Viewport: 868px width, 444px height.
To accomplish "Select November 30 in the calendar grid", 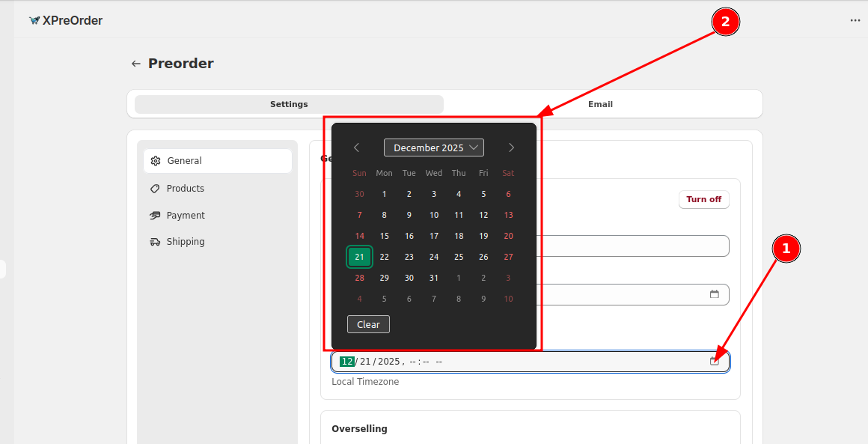I will [x=359, y=195].
